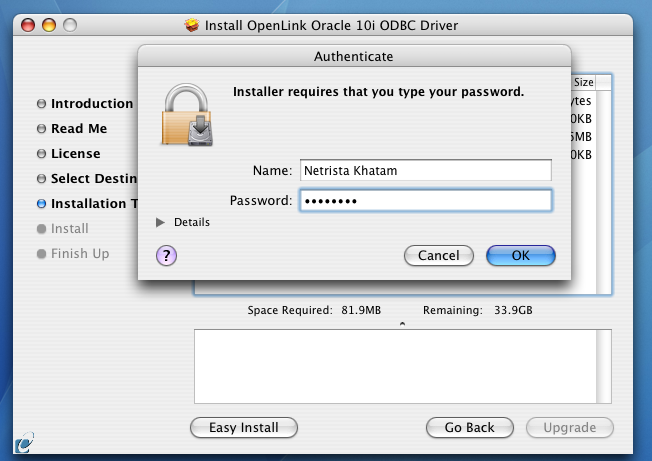The image size is (652, 461).
Task: Select the Select Destination step
Action: 94,178
